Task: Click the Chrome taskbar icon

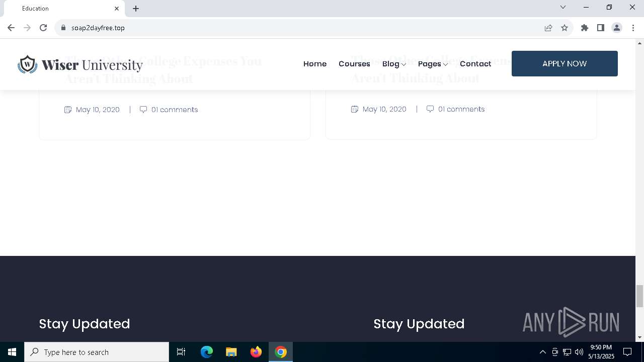Action: click(x=281, y=352)
